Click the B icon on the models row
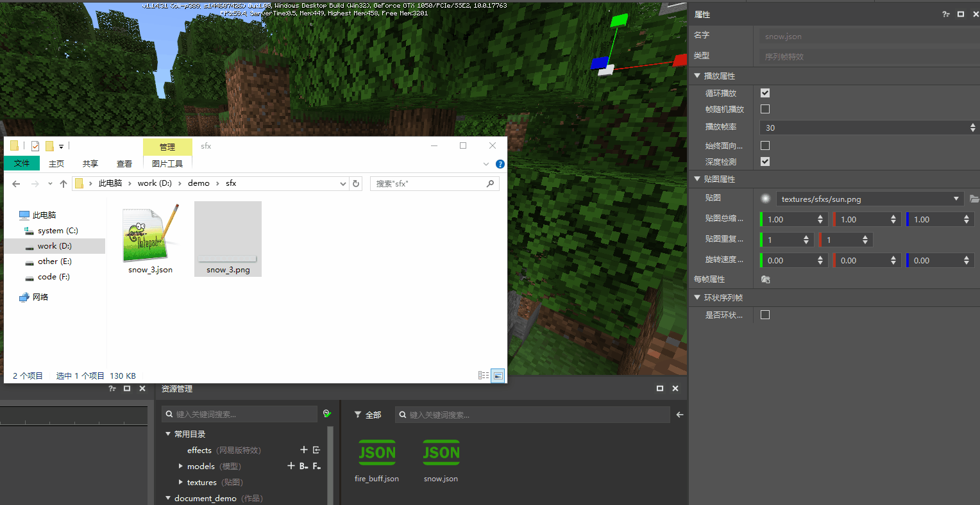 click(x=304, y=466)
